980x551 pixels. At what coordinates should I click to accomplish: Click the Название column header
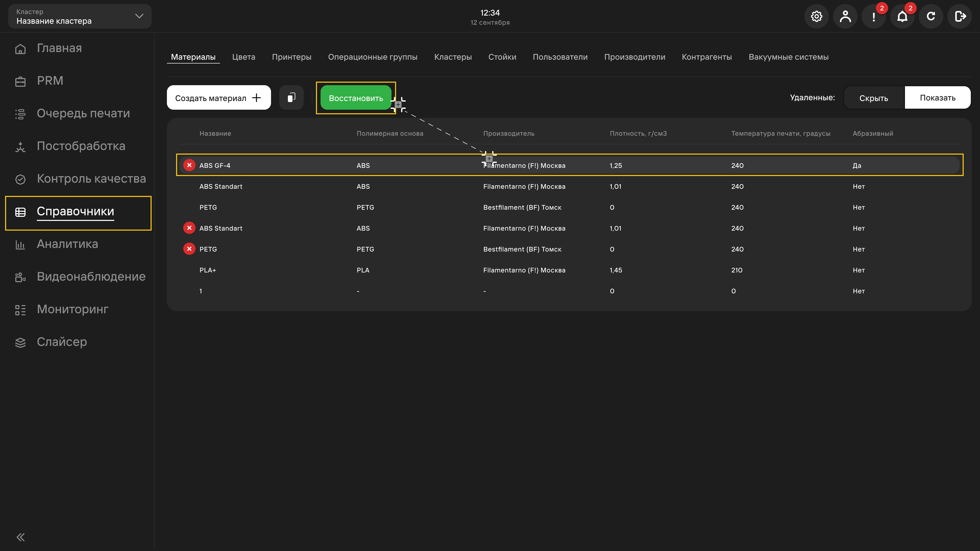tap(215, 133)
